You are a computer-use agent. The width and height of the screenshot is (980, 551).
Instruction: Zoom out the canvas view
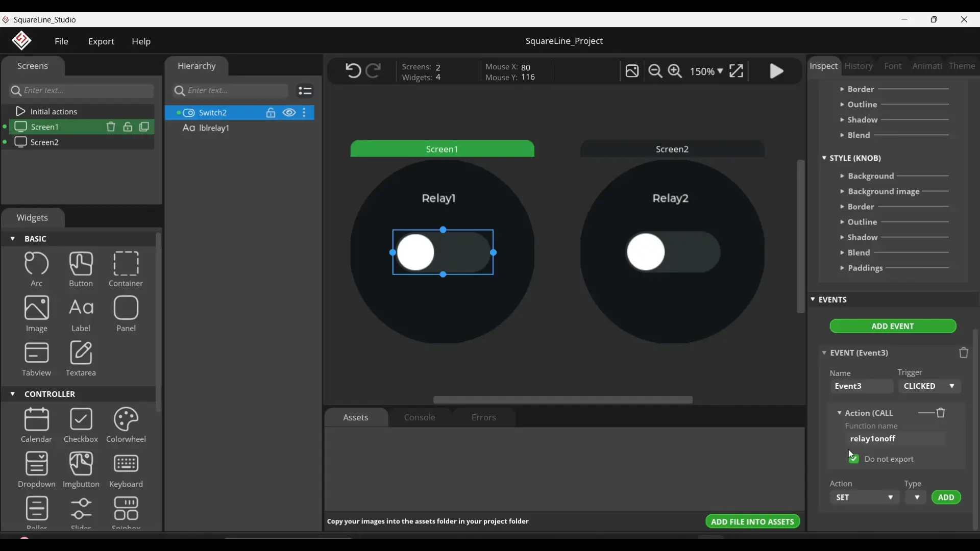pos(655,71)
